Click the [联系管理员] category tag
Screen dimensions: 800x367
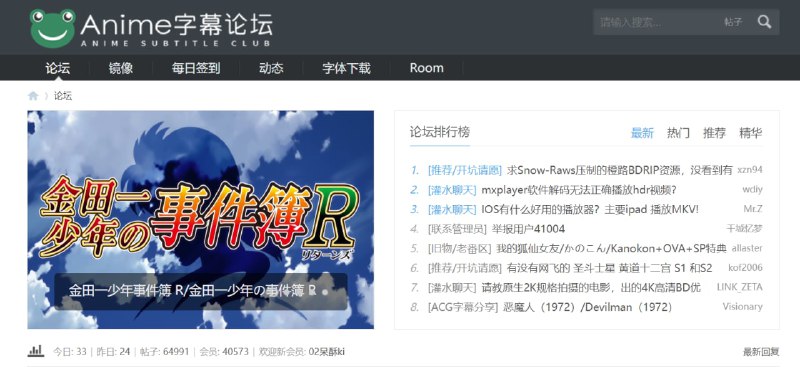coord(457,229)
